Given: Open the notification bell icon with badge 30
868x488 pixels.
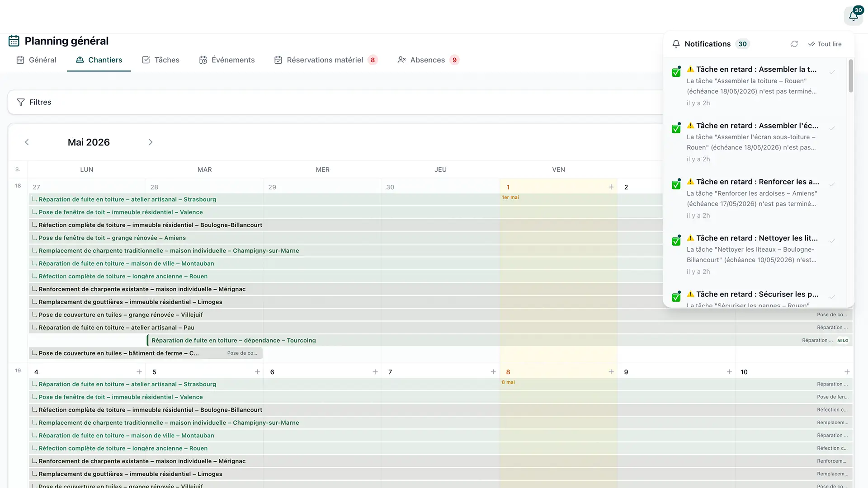Looking at the screenshot, I should pos(854,16).
